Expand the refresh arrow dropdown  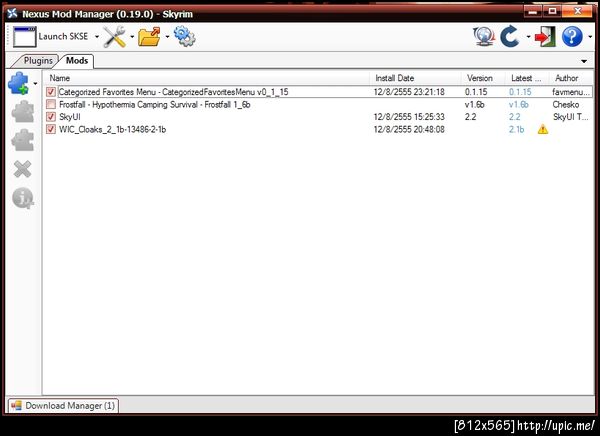[528, 37]
